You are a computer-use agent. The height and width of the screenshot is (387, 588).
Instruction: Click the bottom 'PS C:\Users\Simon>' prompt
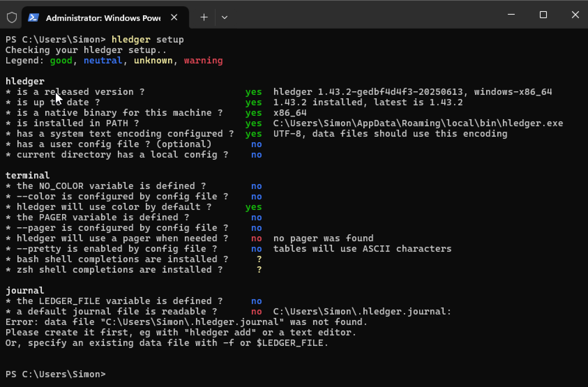pyautogui.click(x=55, y=374)
